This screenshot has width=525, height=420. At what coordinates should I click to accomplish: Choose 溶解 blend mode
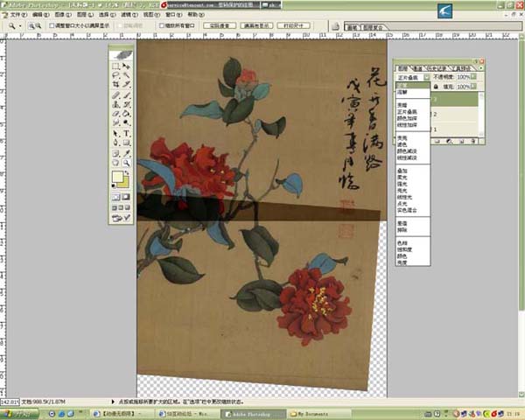412,92
